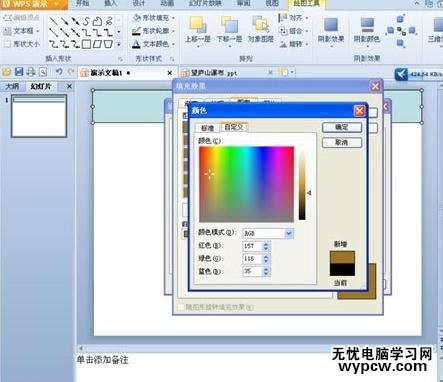Switch to the 动画 ribbon tab

(x=167, y=4)
